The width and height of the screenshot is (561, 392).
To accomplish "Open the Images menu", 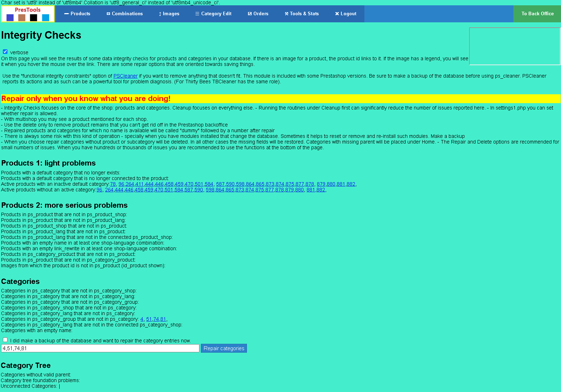I will pos(169,14).
